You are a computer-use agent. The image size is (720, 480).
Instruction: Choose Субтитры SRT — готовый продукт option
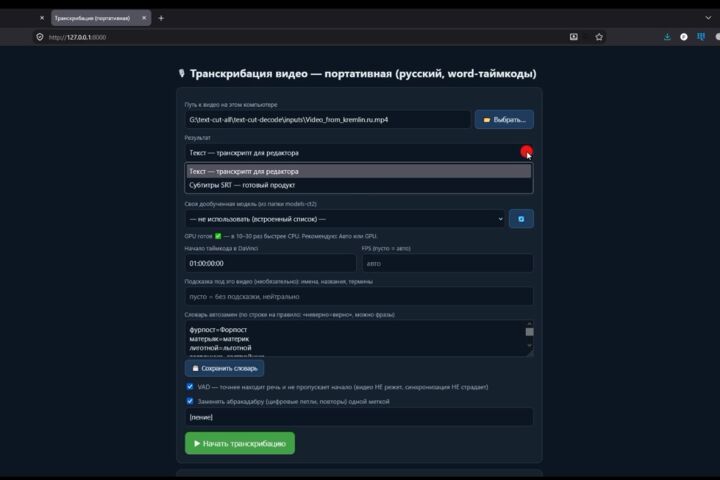tap(359, 185)
